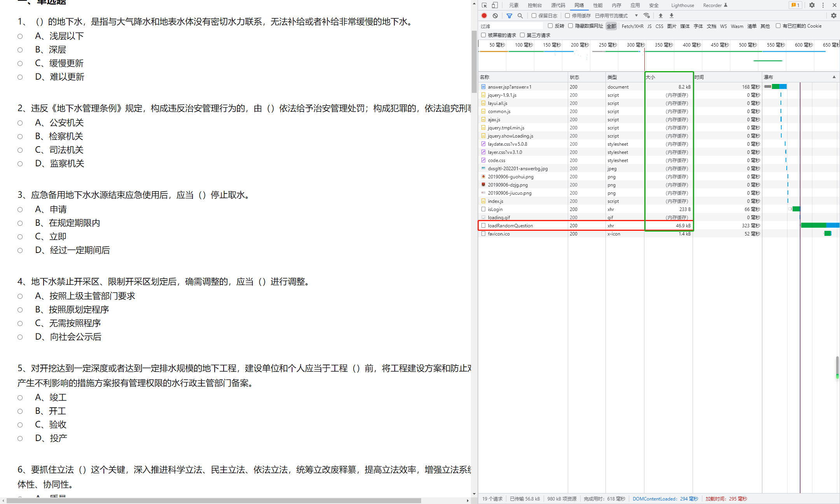This screenshot has height=504, width=840.
Task: Import HAR file with upload arrow icon
Action: tap(660, 16)
